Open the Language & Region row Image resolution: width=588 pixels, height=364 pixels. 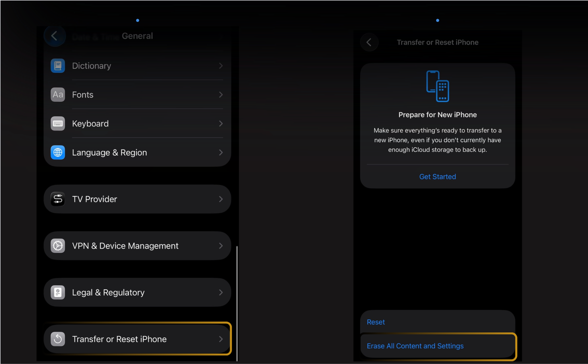pos(137,152)
